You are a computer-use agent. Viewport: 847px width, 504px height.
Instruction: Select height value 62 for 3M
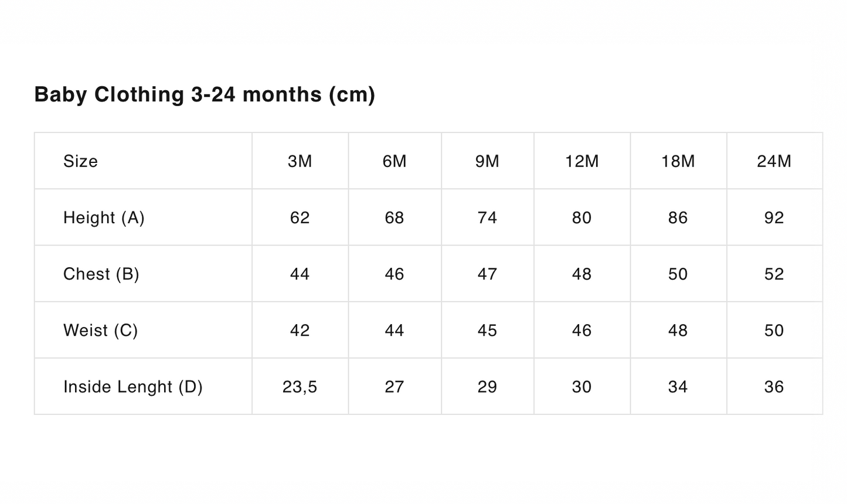click(x=300, y=217)
